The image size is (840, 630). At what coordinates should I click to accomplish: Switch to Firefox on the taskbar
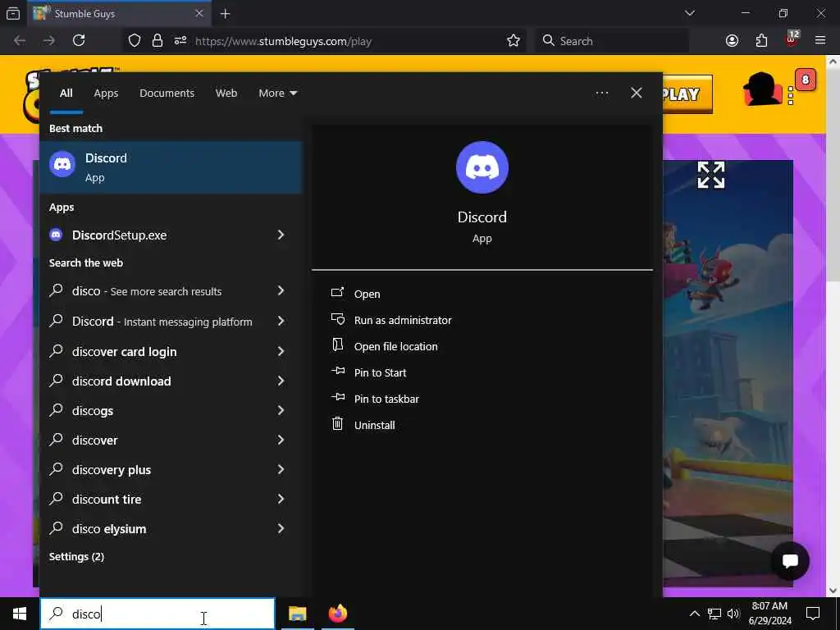338,614
